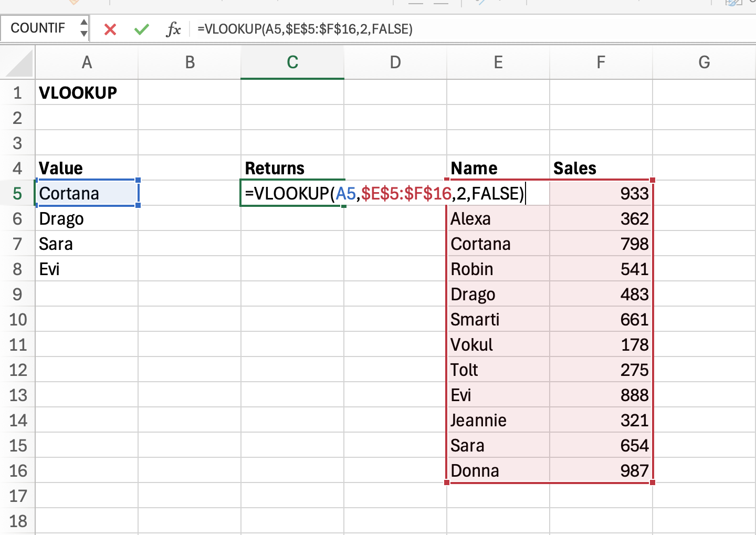Viewport: 756px width, 535px height.
Task: Open the Insert Function fx dialog
Action: 173,29
